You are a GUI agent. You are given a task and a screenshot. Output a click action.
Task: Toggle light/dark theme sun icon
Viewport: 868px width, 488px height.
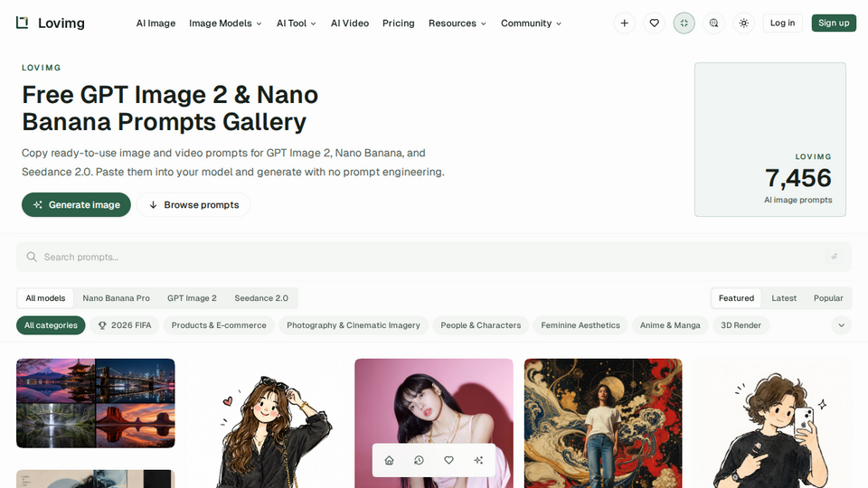pos(744,23)
